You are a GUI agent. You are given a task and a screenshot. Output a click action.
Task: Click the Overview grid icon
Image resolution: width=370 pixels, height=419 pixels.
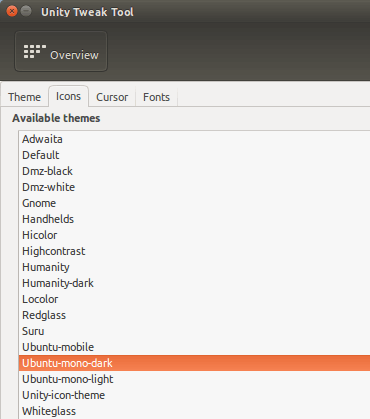coord(34,52)
